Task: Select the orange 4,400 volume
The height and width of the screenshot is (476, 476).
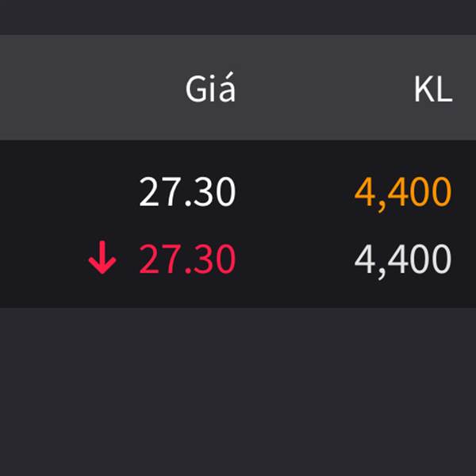Action: 403,194
